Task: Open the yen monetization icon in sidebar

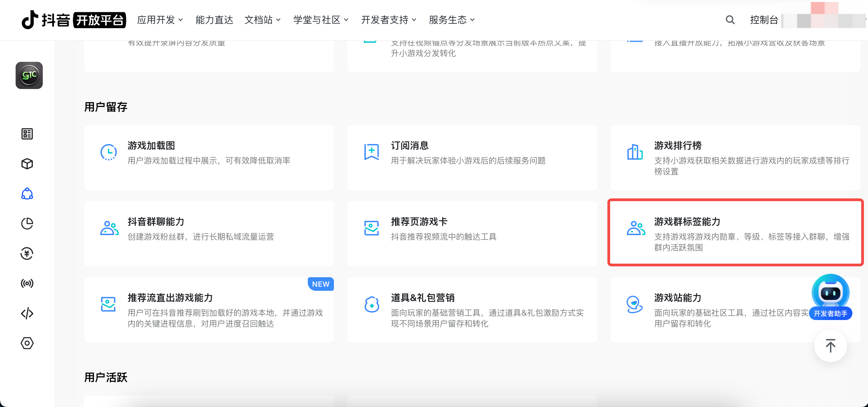Action: point(27,253)
